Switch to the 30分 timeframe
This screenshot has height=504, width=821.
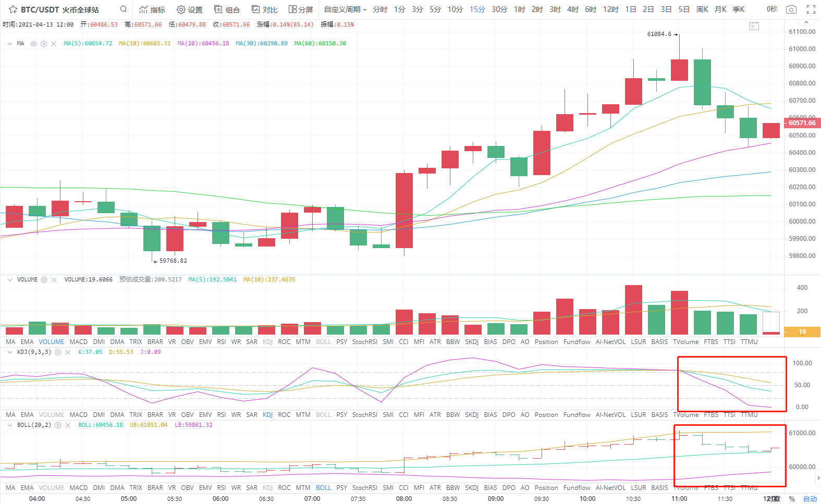[499, 9]
